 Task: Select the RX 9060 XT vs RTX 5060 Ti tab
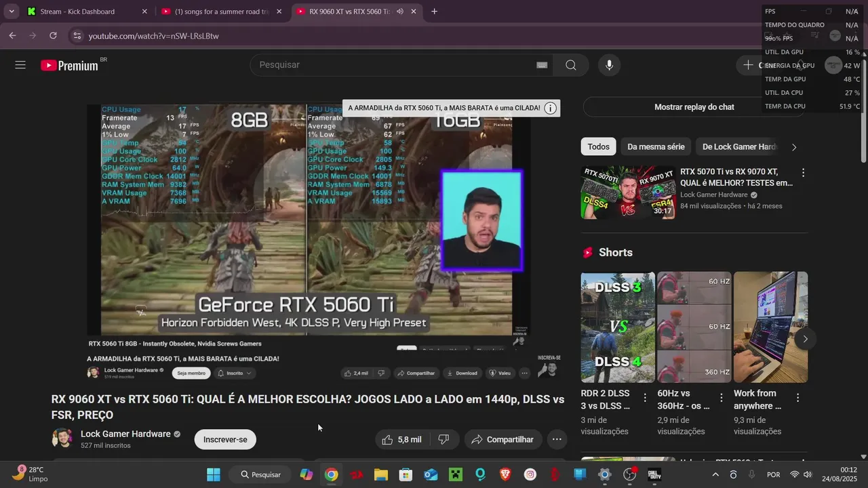(350, 12)
